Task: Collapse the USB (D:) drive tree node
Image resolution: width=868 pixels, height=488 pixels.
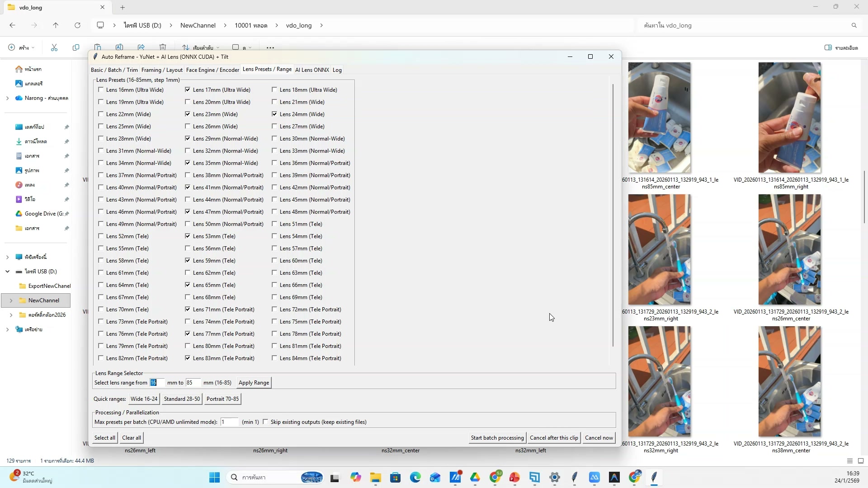Action: (7, 272)
